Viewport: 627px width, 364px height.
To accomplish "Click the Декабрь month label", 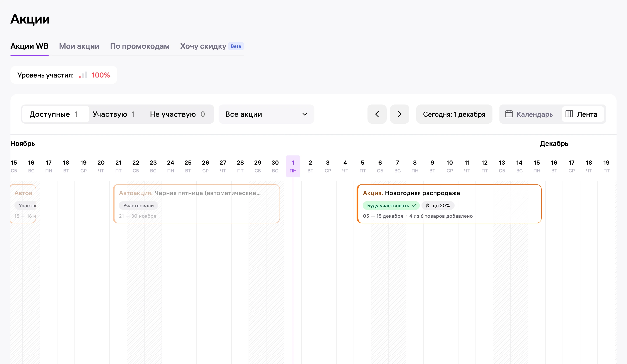I will click(x=554, y=143).
